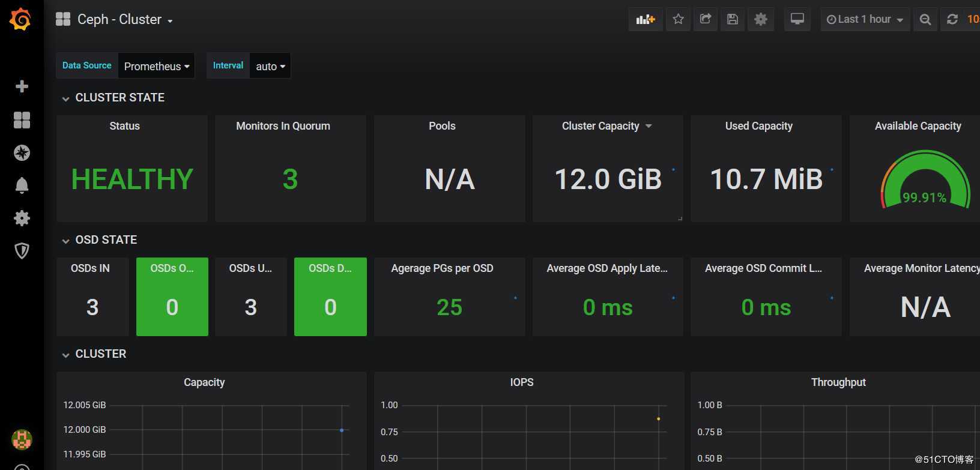Open the Alerting bell icon

[x=22, y=185]
